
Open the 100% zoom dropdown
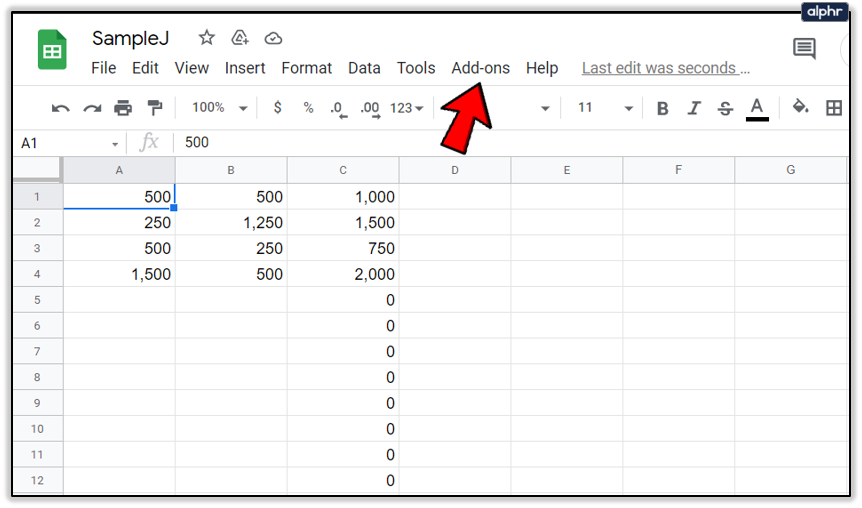[x=219, y=108]
